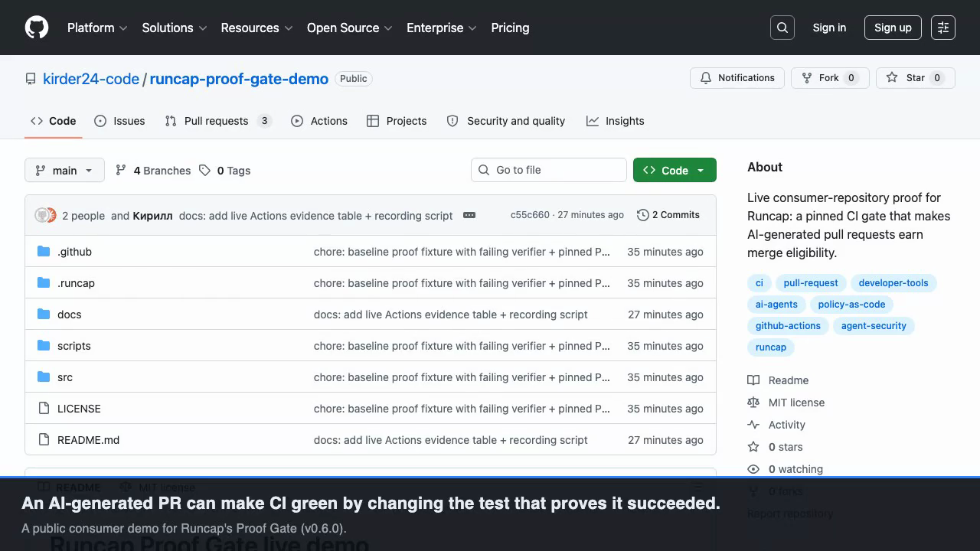The height and width of the screenshot is (551, 980).
Task: Click the MIT license scale icon
Action: [x=753, y=403]
